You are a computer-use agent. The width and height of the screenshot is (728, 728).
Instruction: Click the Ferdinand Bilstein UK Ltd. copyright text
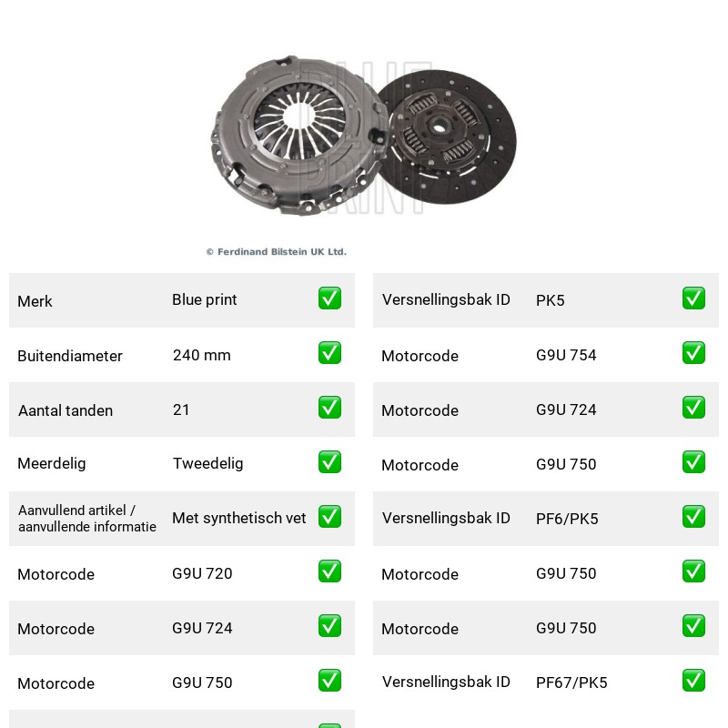pyautogui.click(x=277, y=252)
